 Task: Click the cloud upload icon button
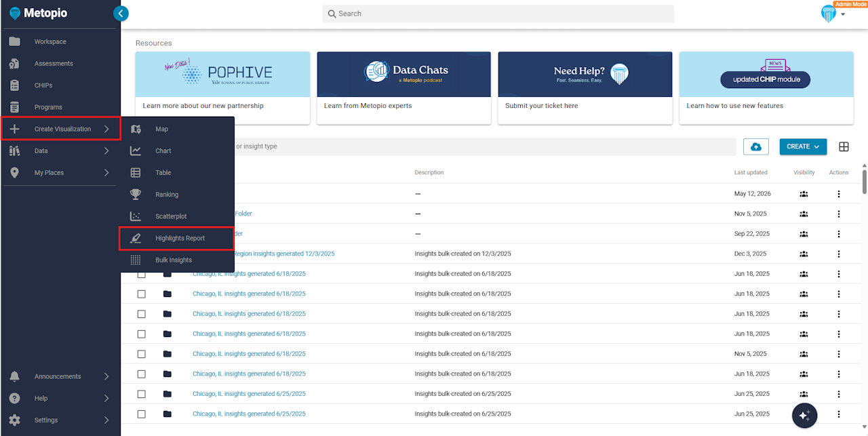click(x=756, y=146)
